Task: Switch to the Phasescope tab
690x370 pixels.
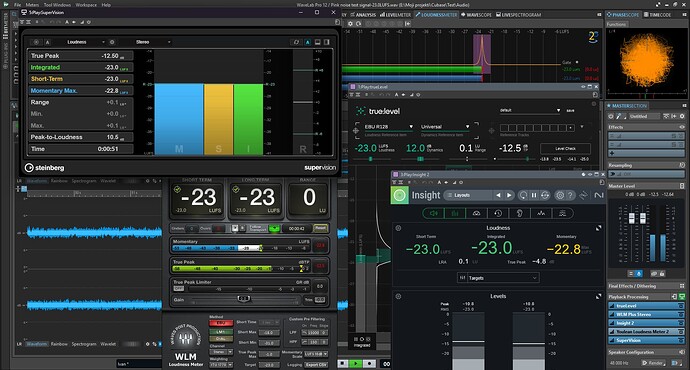Action: point(623,15)
